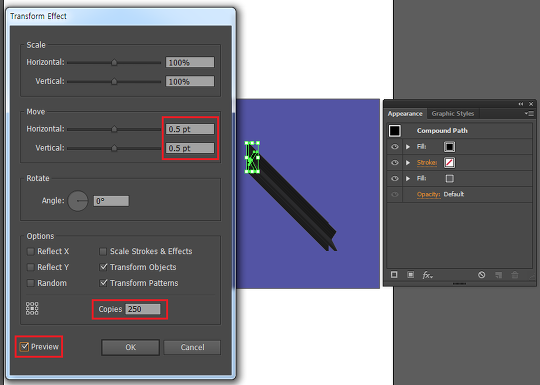
Task: Expand the Stroke attribute triangle
Action: tap(408, 163)
